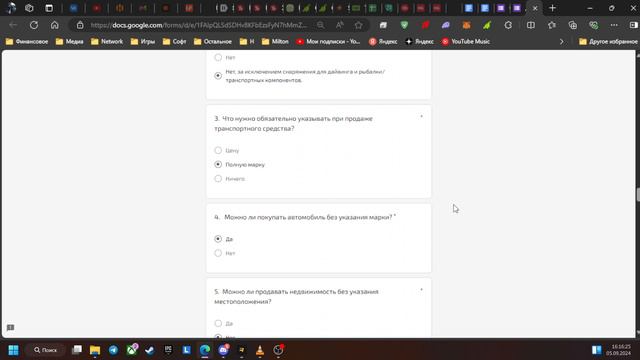This screenshot has width=640, height=360.
Task: Open the zoom magnifier in the address bar
Action: point(321,25)
